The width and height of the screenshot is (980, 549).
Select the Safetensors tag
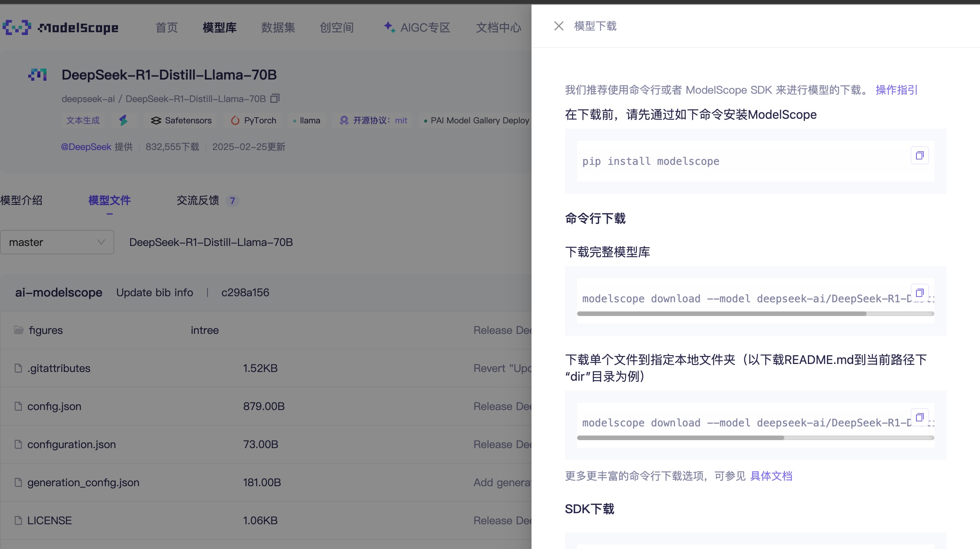tap(181, 120)
